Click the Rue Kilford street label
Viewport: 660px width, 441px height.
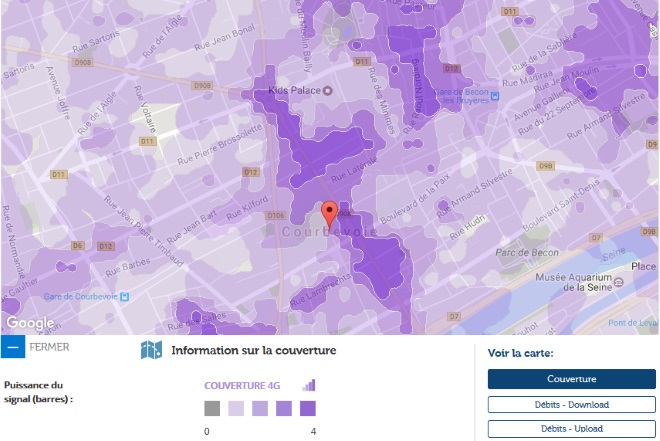(247, 208)
